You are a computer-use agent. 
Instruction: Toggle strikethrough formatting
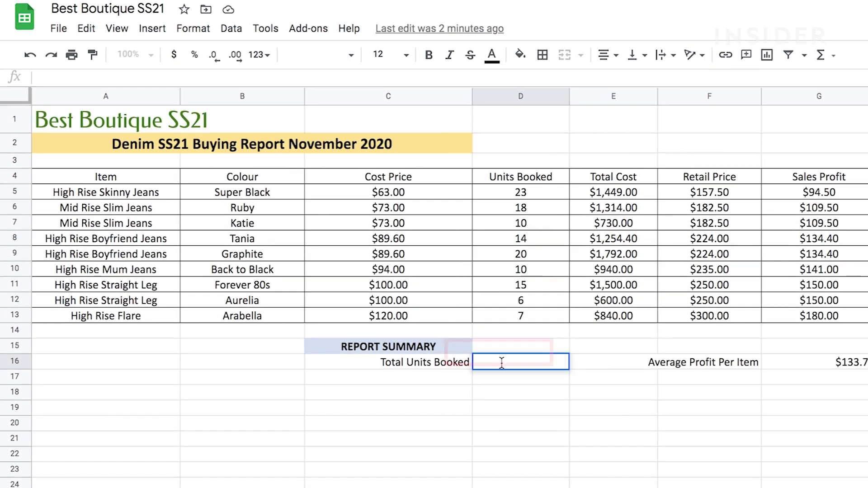pyautogui.click(x=470, y=55)
